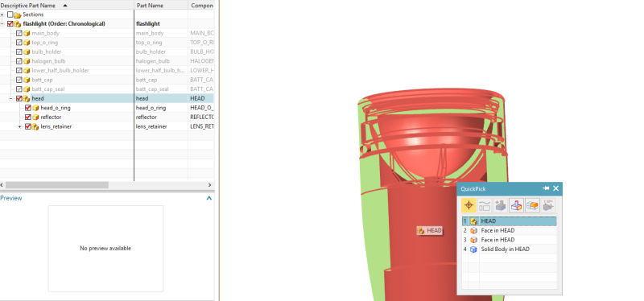Click the navigator horizontal scrollbar thumb

[56, 185]
